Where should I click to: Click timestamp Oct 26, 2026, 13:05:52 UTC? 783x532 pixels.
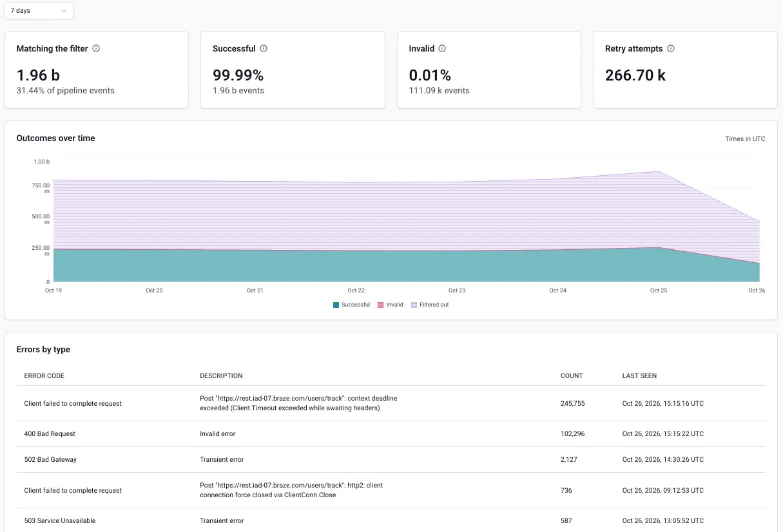[x=662, y=520]
